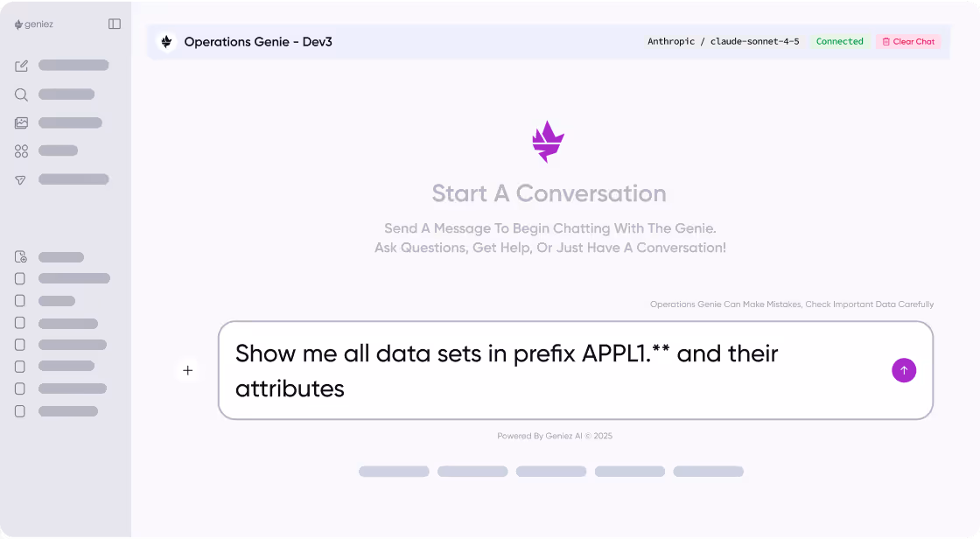Open the apps grid icon in the sidebar
The width and height of the screenshot is (980, 539).
pos(21,150)
